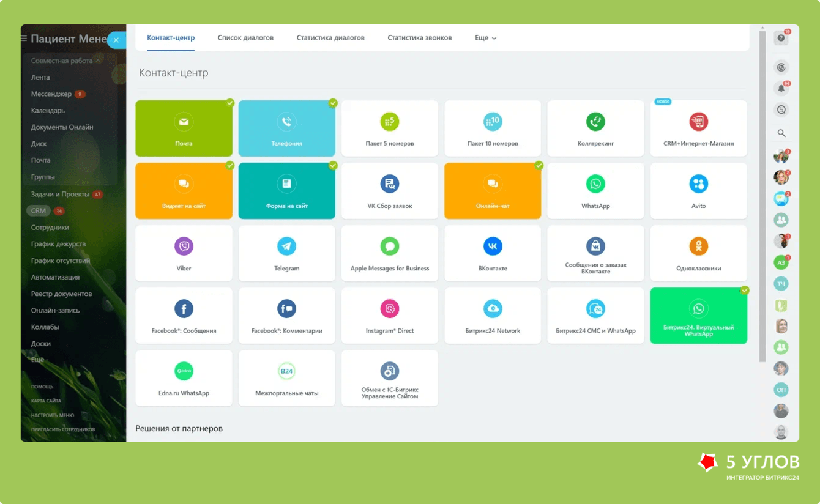The width and height of the screenshot is (820, 504).
Task: Select the Пакет 10 номеров tile
Action: pos(493,128)
